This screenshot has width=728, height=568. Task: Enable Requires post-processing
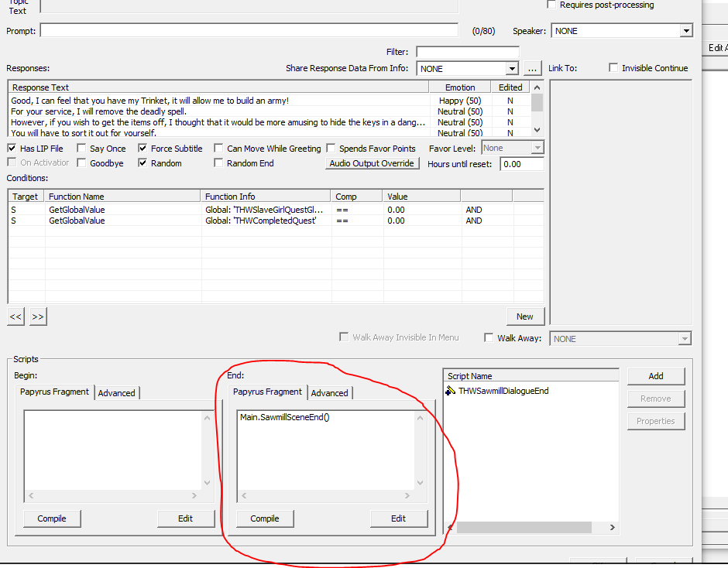coord(552,4)
